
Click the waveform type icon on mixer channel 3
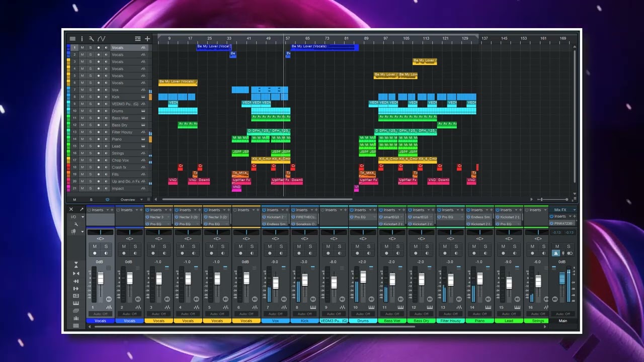click(x=168, y=307)
